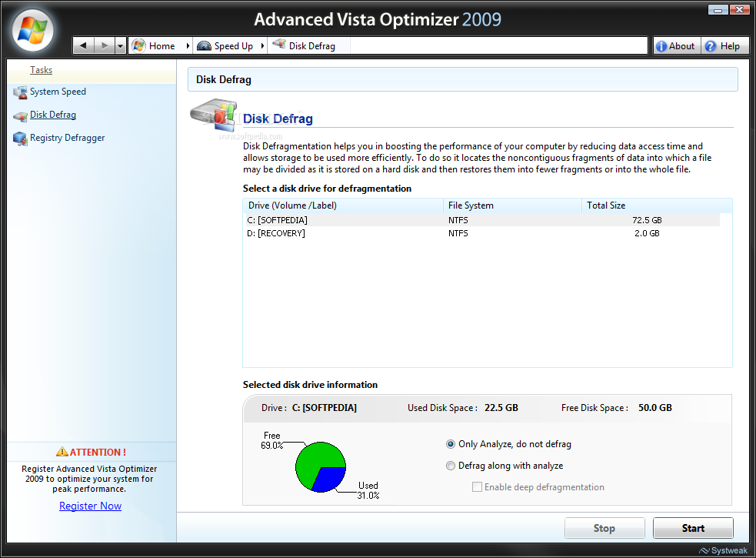Click the blue Used pie slice
The image size is (756, 558).
point(330,479)
